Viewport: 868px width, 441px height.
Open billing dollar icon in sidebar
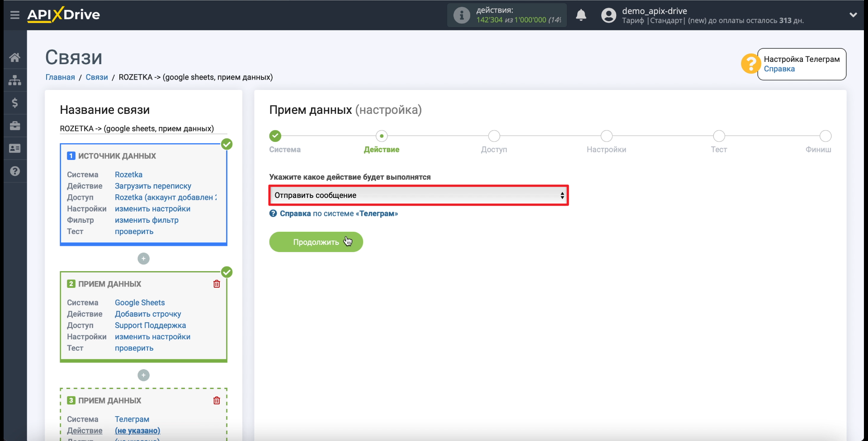click(15, 103)
